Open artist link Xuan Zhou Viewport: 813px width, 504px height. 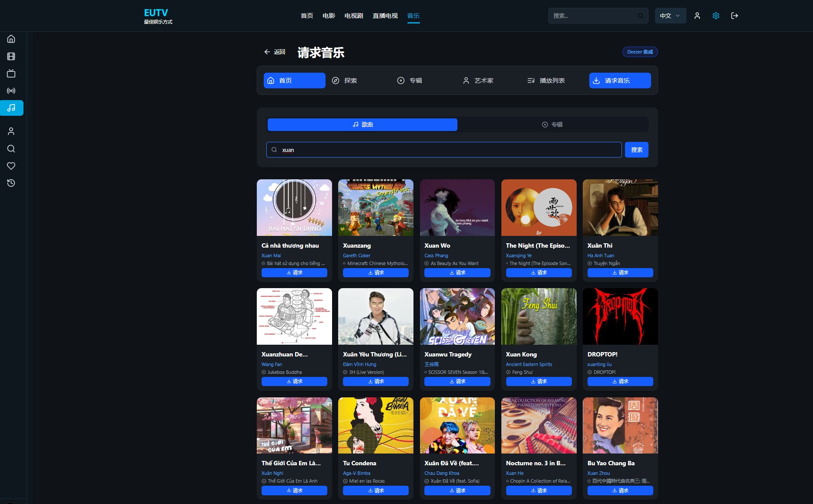(x=598, y=473)
